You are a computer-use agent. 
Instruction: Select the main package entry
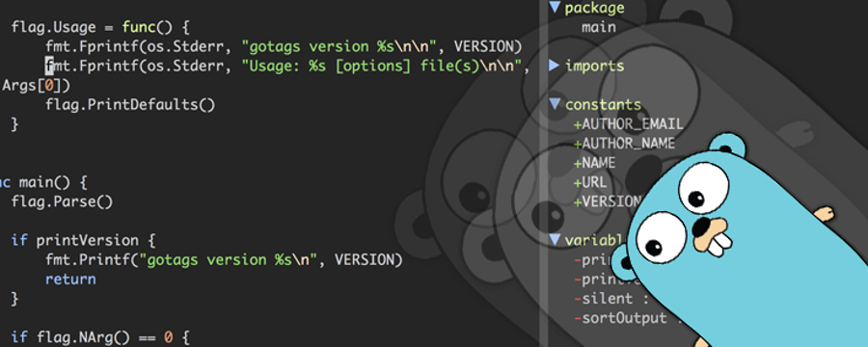[598, 27]
